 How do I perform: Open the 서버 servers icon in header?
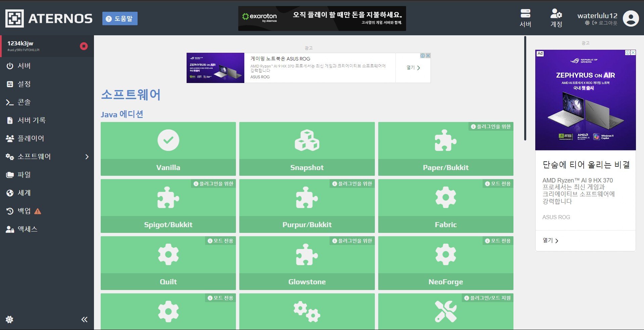point(526,18)
